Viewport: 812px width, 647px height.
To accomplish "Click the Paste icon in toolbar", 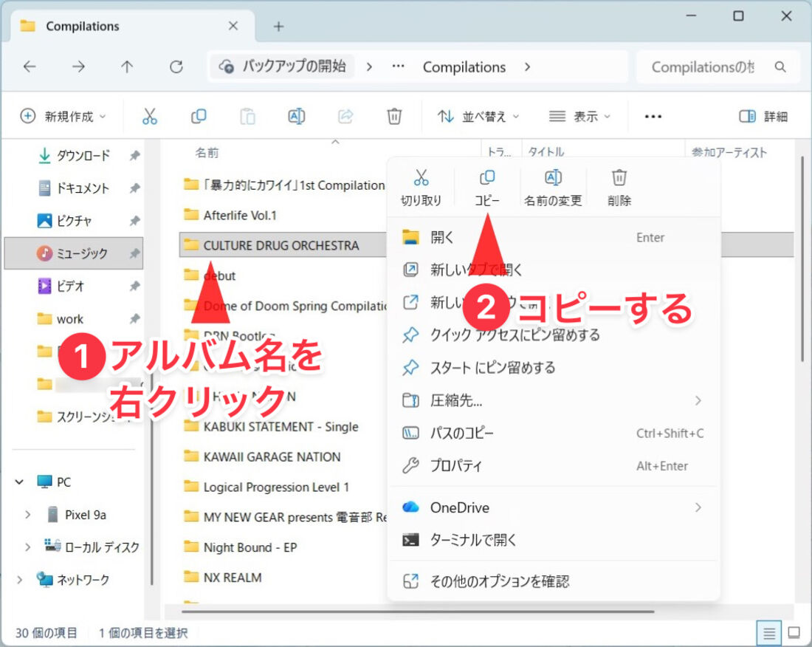I will click(247, 116).
